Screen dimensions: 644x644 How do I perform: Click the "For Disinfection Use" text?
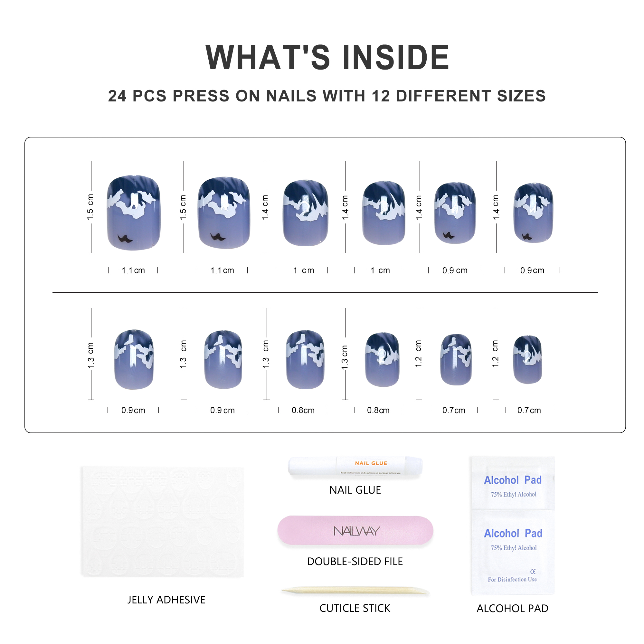pos(512,580)
